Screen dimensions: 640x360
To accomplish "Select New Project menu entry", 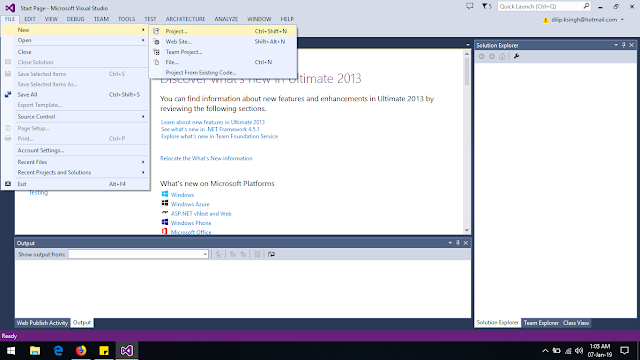I will coord(223,31).
